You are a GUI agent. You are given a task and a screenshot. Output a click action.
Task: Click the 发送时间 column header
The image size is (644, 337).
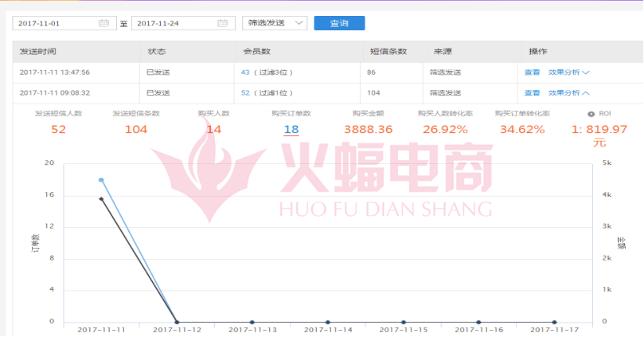38,51
